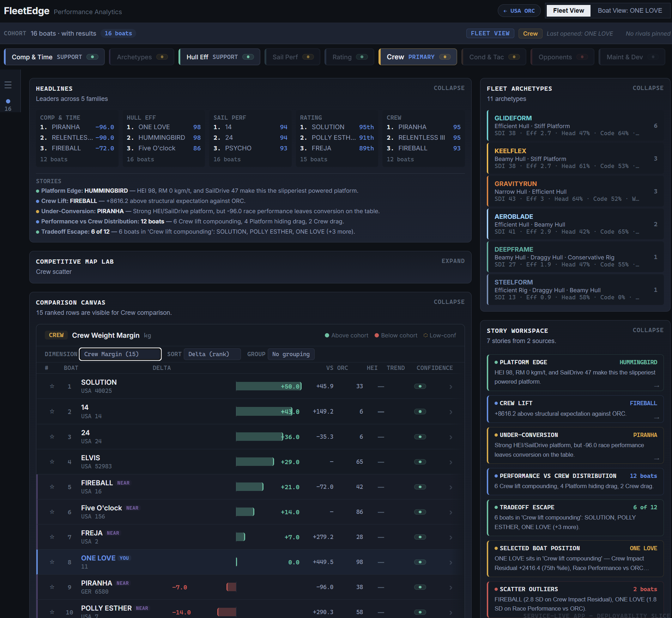Toggle Cond & Tac family switch

pyautogui.click(x=514, y=57)
